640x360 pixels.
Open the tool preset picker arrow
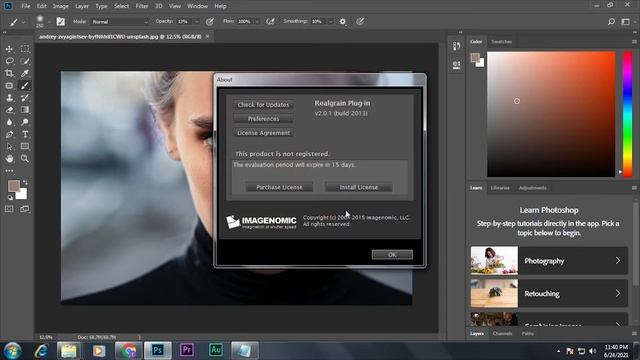[x=23, y=22]
